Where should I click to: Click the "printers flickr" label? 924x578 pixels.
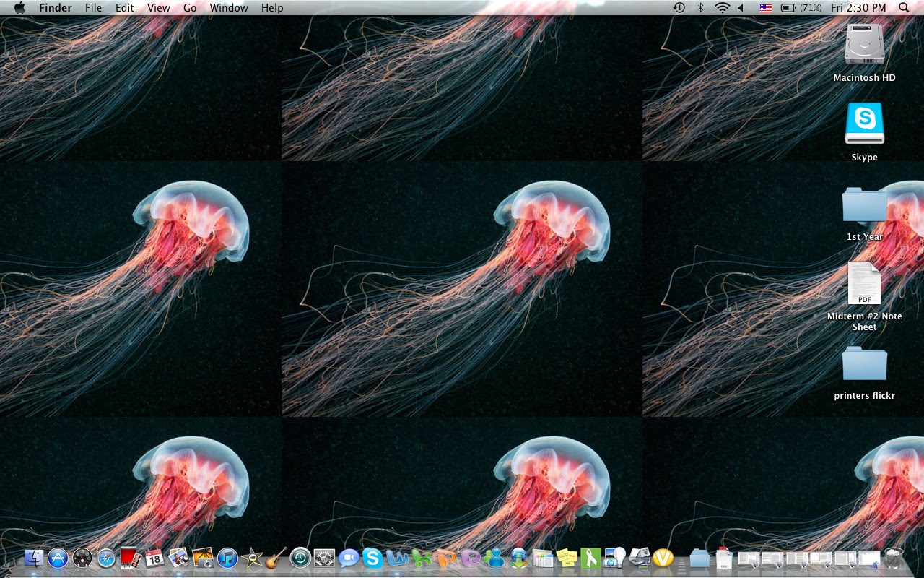click(865, 396)
